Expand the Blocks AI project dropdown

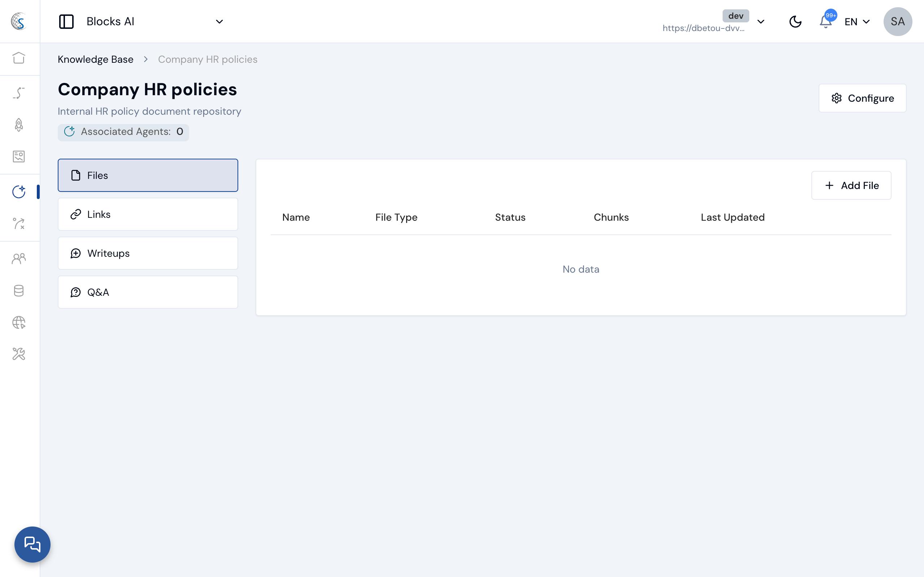click(219, 22)
